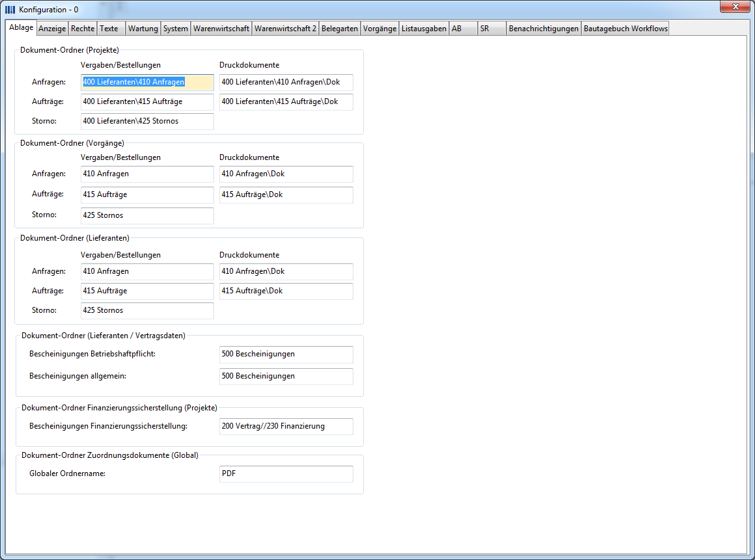This screenshot has width=755, height=560.
Task: Click Lieferanten Anfragen Druckdokumente field '410 Anfragen\Dok'
Action: pyautogui.click(x=286, y=272)
